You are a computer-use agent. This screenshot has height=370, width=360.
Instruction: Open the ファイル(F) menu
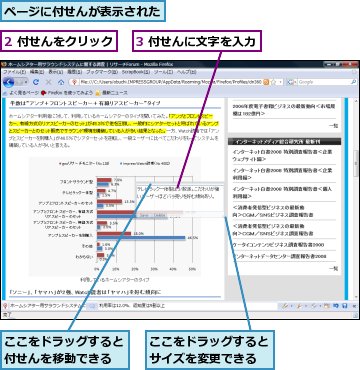(14, 72)
